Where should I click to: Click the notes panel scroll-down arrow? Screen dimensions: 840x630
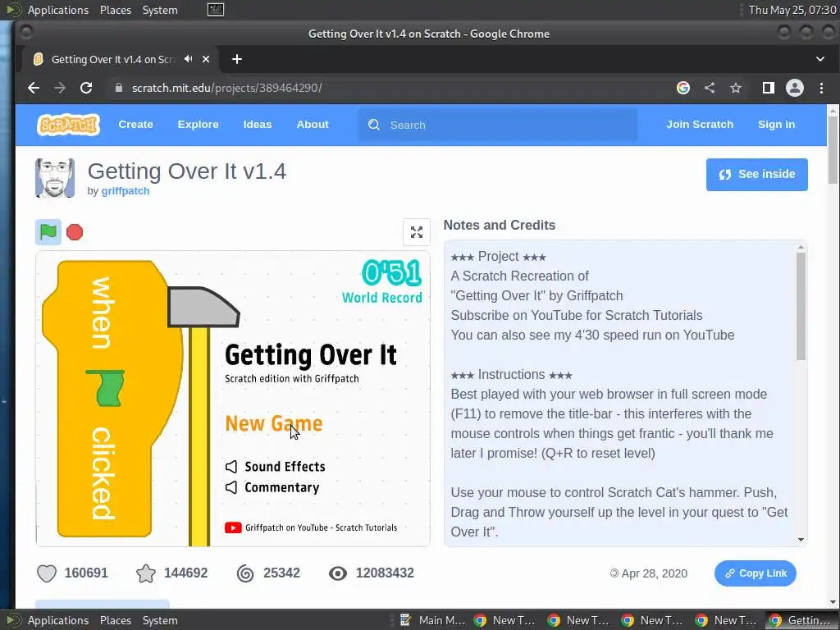click(x=801, y=540)
